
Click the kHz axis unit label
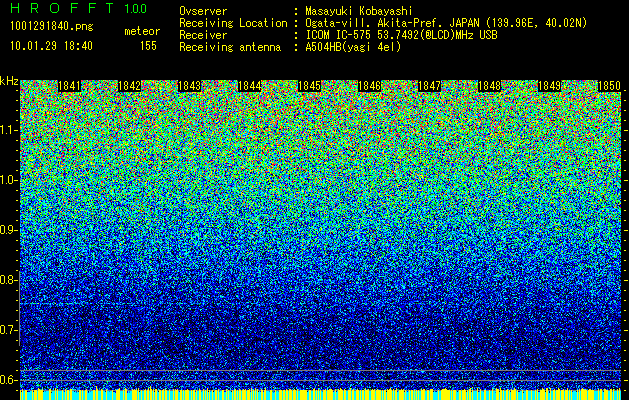pyautogui.click(x=9, y=81)
